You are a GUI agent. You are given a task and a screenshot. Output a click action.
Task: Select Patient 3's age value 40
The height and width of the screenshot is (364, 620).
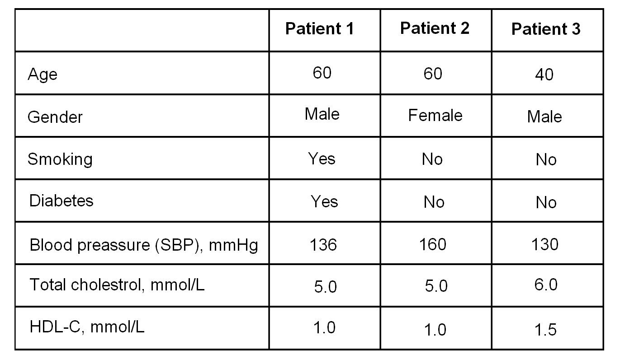[x=544, y=74]
